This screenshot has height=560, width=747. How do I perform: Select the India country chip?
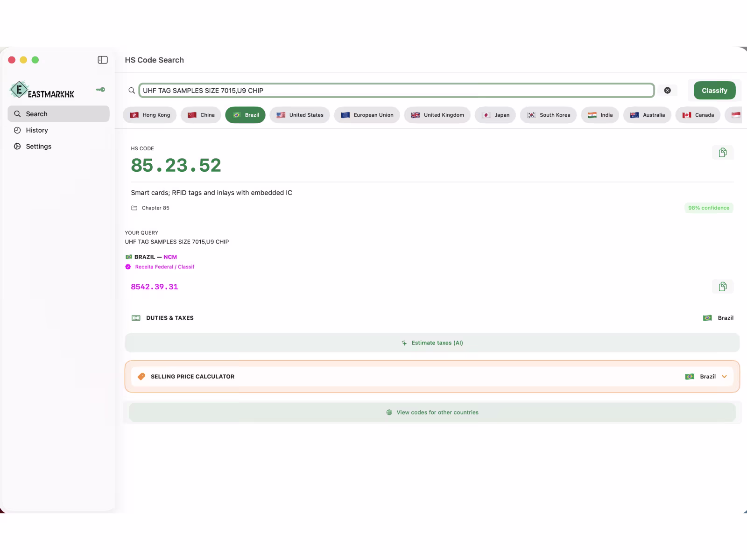tap(600, 115)
